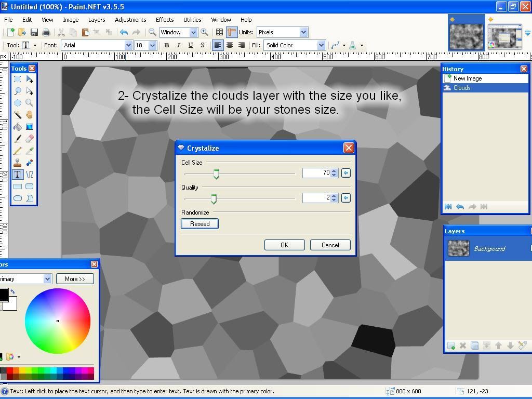Select the Ellipse shape tool
Viewport: 532px width, 399px height.
click(17, 198)
